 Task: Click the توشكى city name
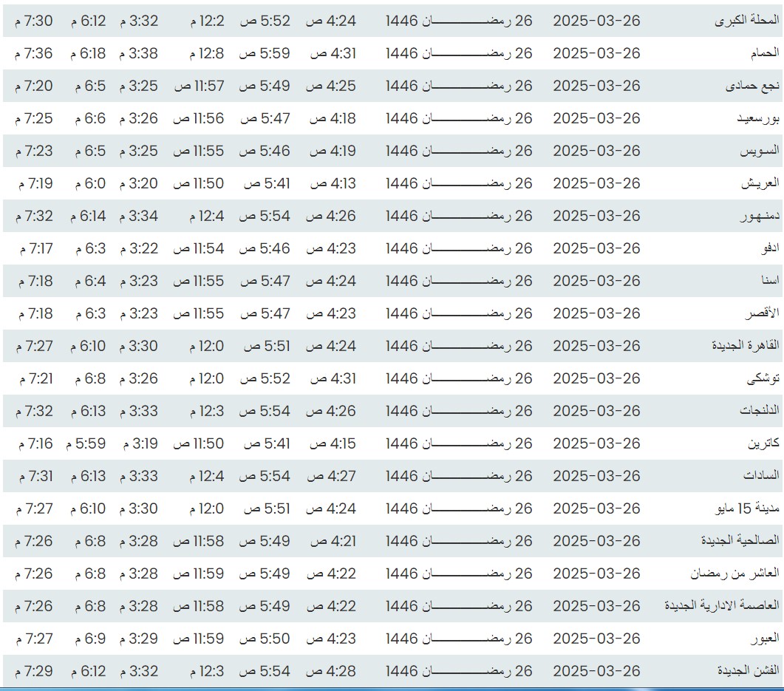click(763, 379)
